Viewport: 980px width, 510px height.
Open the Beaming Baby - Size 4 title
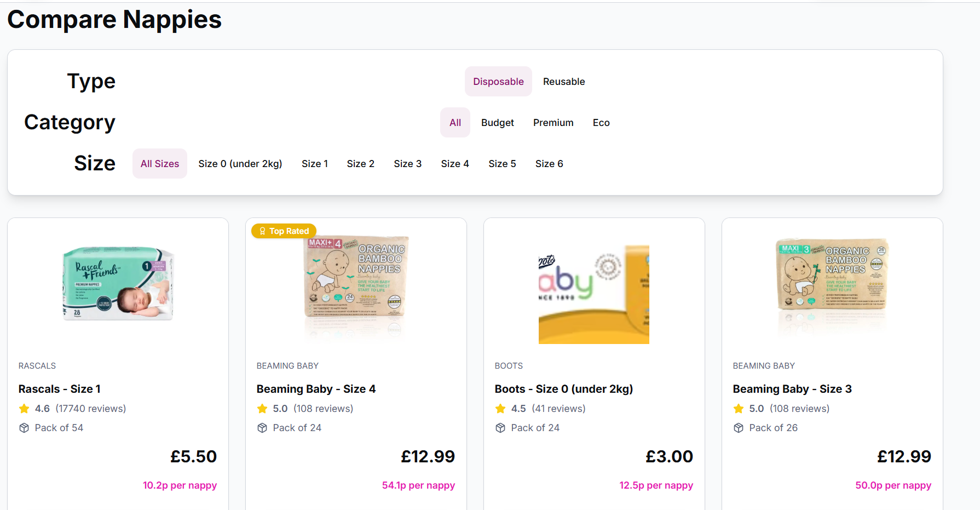click(x=316, y=389)
